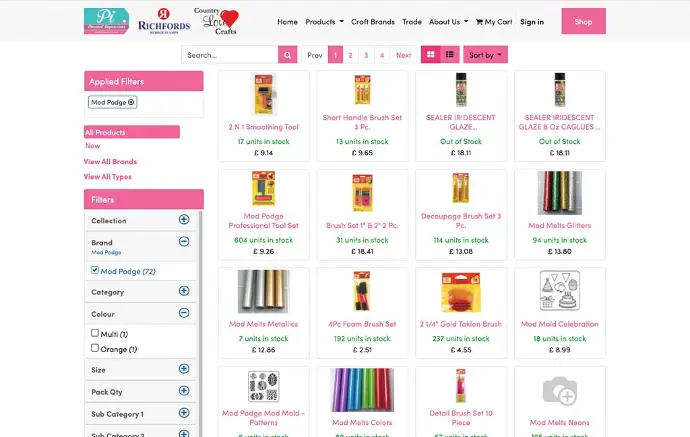The image size is (690, 437).
Task: Click the Next page button
Action: click(x=404, y=55)
